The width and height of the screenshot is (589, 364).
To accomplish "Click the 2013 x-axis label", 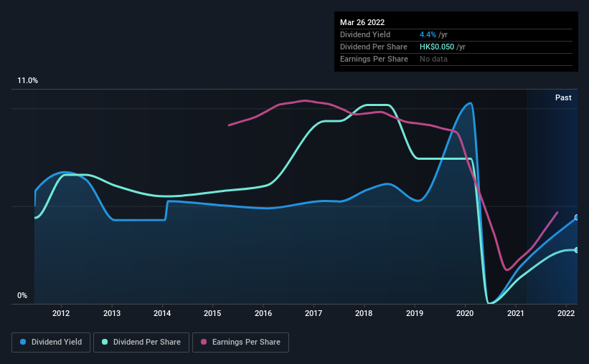I will click(112, 313).
